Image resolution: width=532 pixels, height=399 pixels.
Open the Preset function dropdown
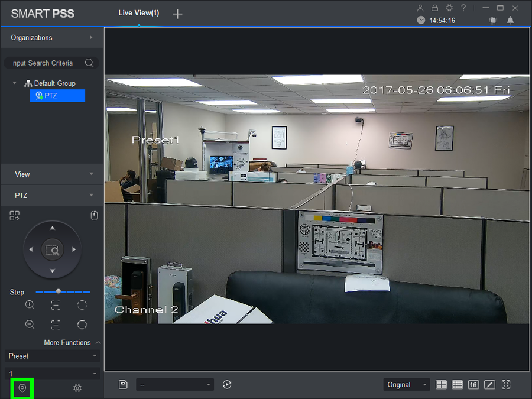[x=52, y=356]
